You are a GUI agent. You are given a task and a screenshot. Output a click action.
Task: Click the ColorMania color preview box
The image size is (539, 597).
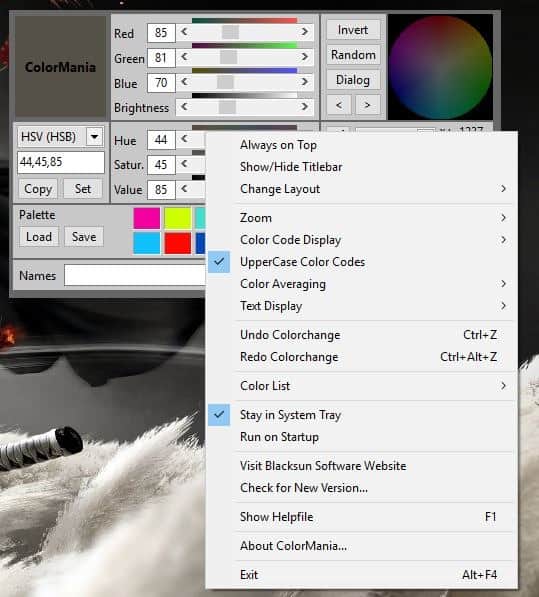click(x=60, y=66)
